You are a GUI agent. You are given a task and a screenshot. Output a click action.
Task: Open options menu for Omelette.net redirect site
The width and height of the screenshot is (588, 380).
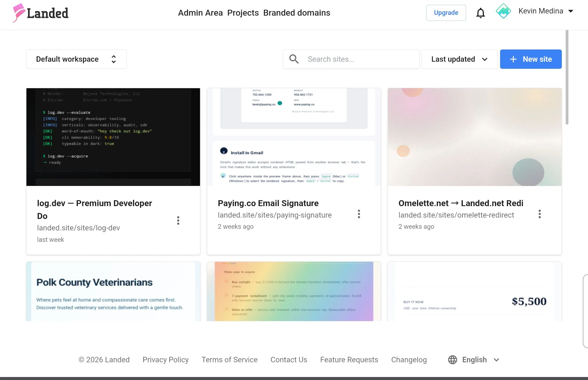click(x=540, y=214)
